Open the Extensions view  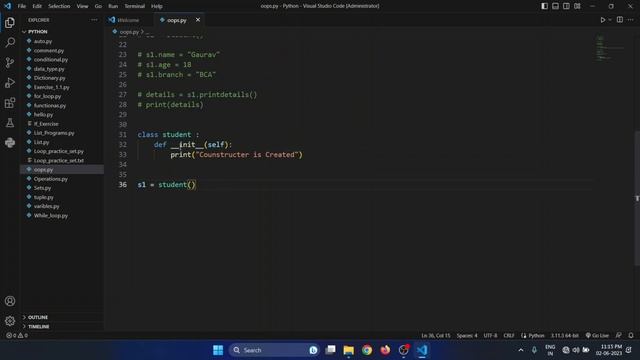coord(10,102)
